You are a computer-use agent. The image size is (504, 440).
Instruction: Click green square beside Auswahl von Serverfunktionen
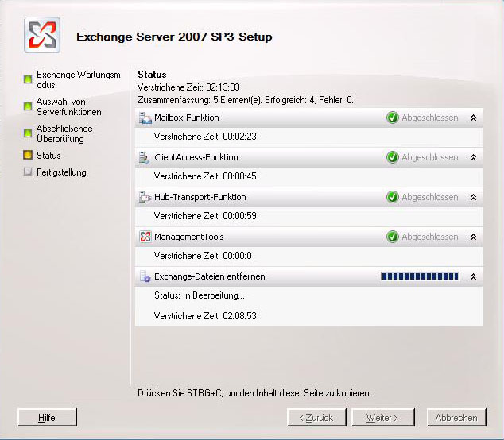(x=28, y=106)
